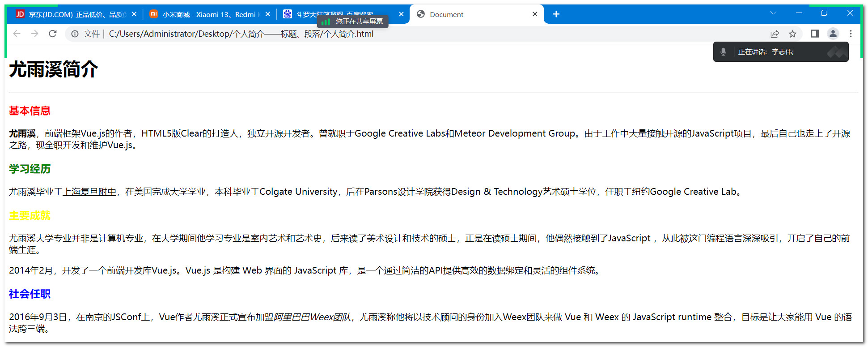The image size is (868, 347).
Task: Open Chrome's three-dot menu
Action: (851, 34)
